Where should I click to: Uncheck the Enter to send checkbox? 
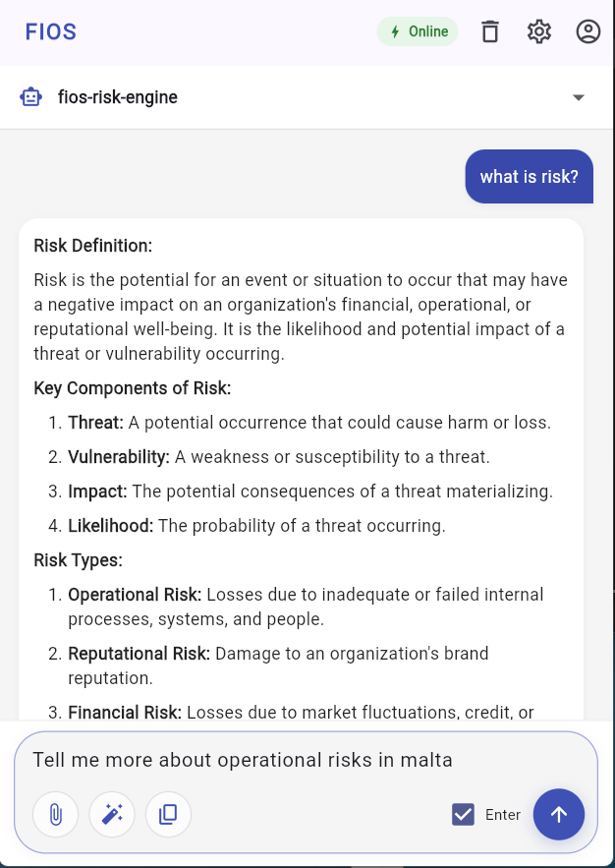pos(463,814)
